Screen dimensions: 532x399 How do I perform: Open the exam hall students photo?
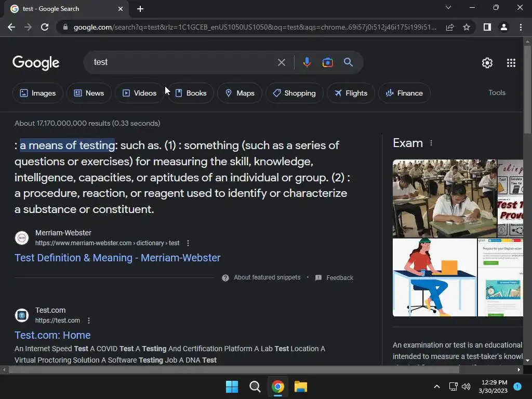pos(445,198)
